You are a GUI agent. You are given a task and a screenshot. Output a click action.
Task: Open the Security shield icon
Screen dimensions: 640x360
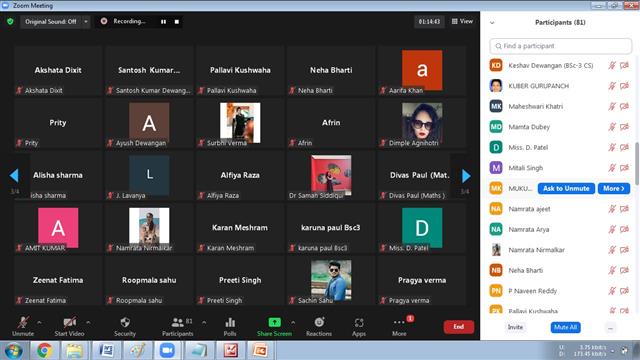tap(125, 322)
